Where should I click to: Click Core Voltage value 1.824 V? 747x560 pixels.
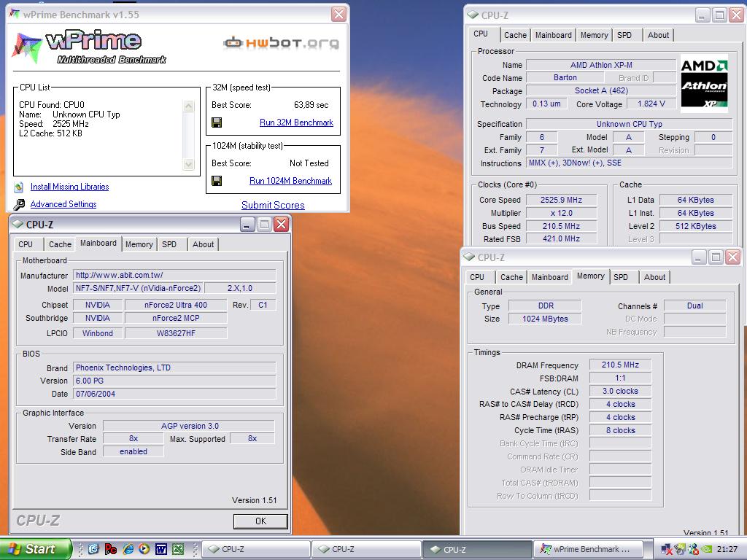(x=651, y=104)
